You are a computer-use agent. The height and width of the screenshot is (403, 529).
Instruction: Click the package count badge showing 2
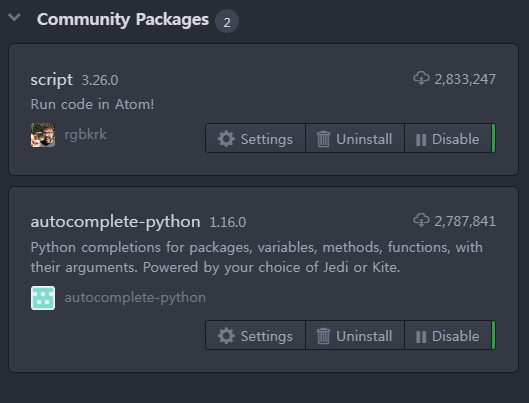[x=227, y=21]
